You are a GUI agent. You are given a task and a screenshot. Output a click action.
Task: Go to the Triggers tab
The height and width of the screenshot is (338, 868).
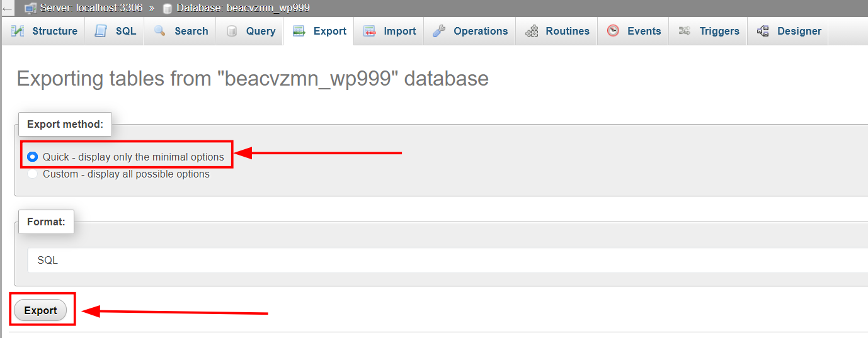pos(708,31)
